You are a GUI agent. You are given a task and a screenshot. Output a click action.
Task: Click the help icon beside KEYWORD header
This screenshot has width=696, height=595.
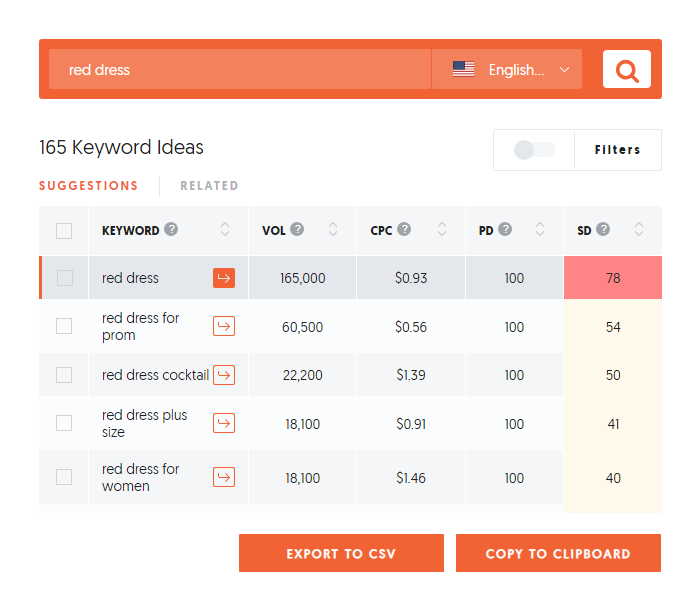[x=172, y=229]
